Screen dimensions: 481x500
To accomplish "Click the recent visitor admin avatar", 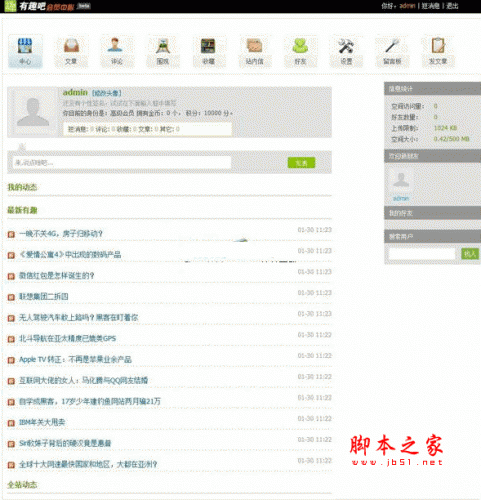I will (401, 180).
